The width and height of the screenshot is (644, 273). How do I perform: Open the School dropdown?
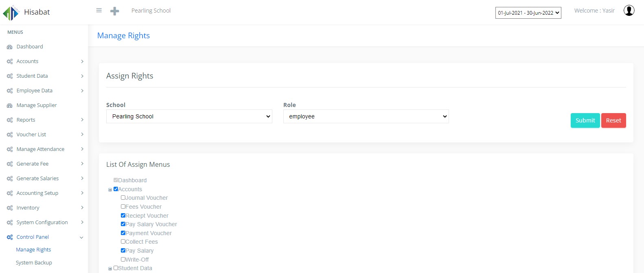click(x=189, y=116)
